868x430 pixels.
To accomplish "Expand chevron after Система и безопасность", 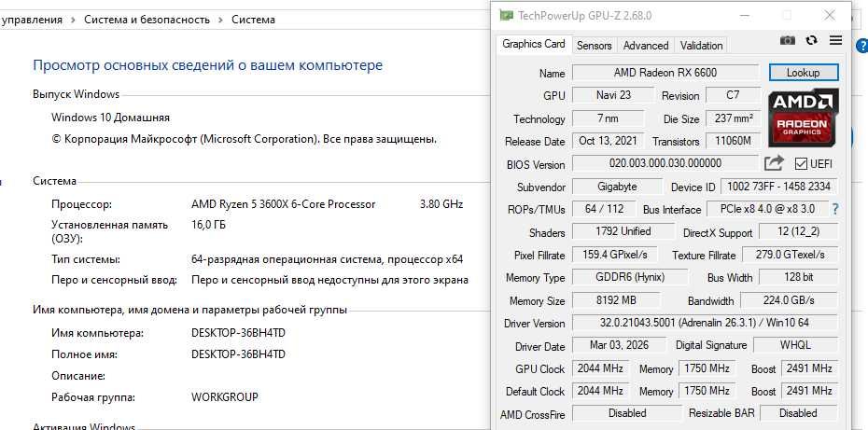I will pyautogui.click(x=220, y=20).
